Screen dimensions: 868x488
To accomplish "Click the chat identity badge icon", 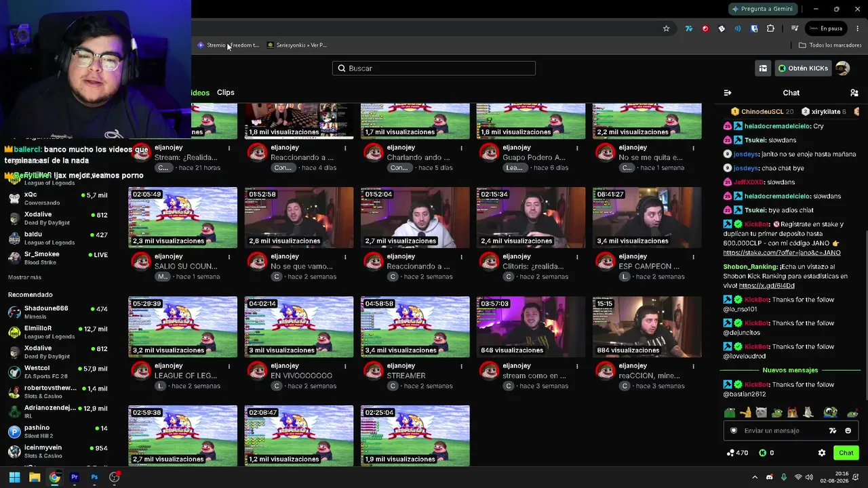I will tap(733, 430).
